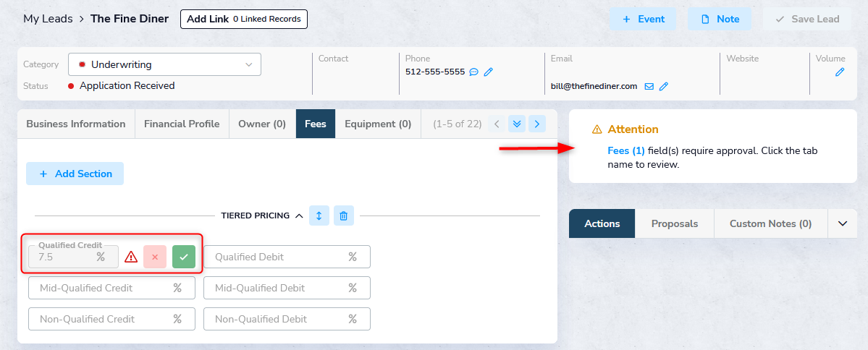Reject the Qualified Credit value
This screenshot has height=350, width=868.
click(x=155, y=257)
